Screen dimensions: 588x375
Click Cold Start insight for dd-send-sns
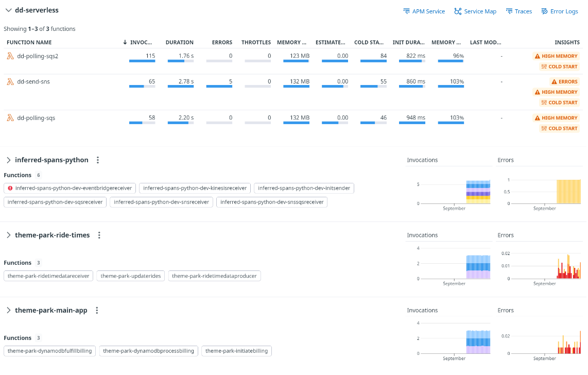(x=559, y=103)
